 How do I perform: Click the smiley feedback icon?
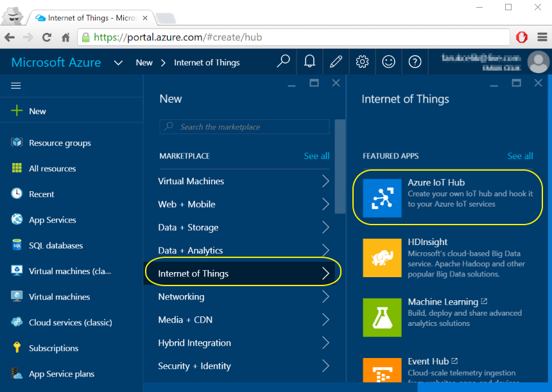pyautogui.click(x=389, y=62)
